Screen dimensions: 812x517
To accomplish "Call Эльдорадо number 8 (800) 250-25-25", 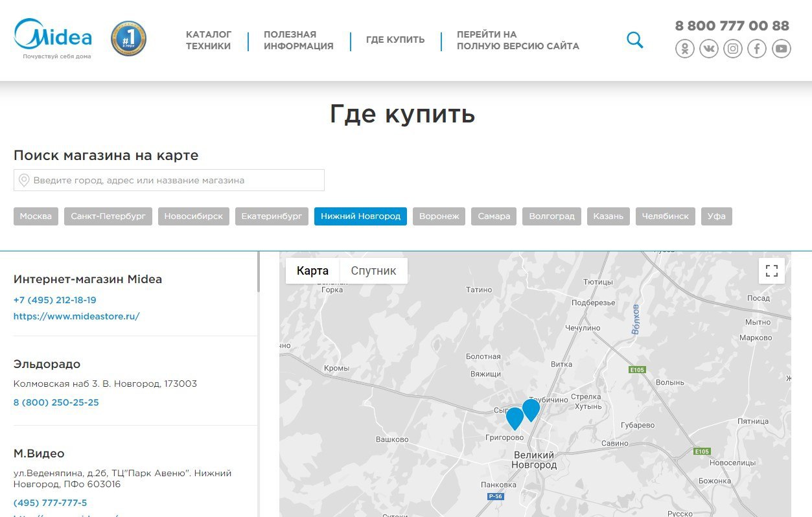I will 56,402.
